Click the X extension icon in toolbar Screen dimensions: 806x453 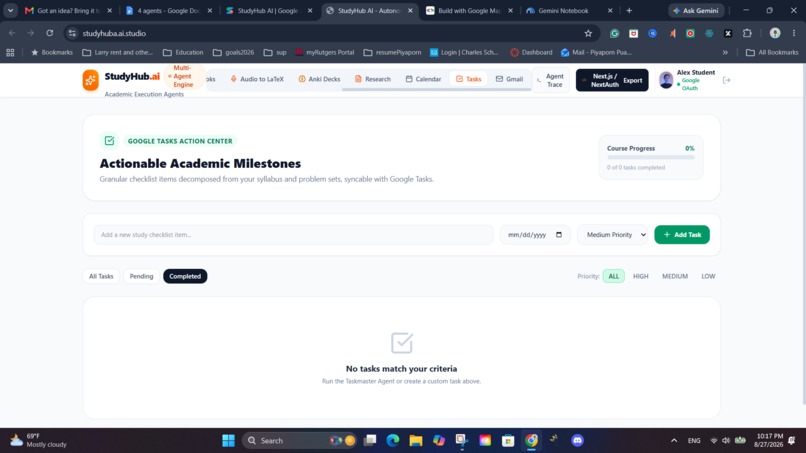coord(728,33)
